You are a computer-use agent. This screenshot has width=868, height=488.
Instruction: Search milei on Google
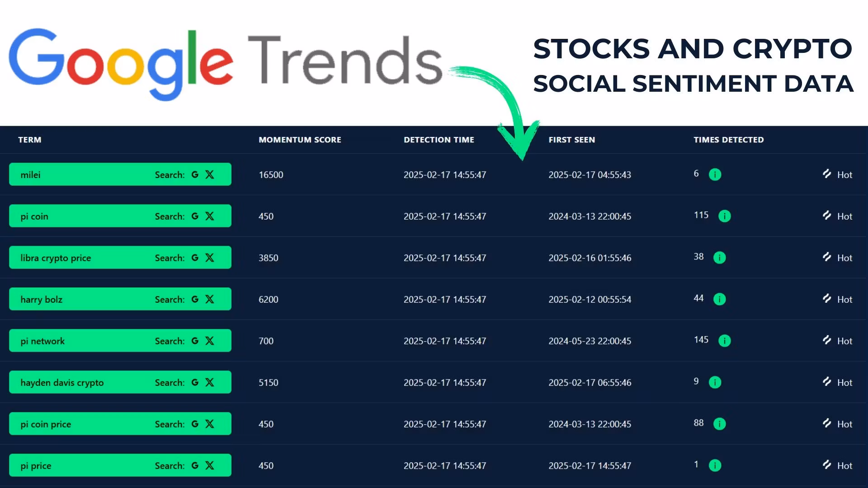pos(195,174)
